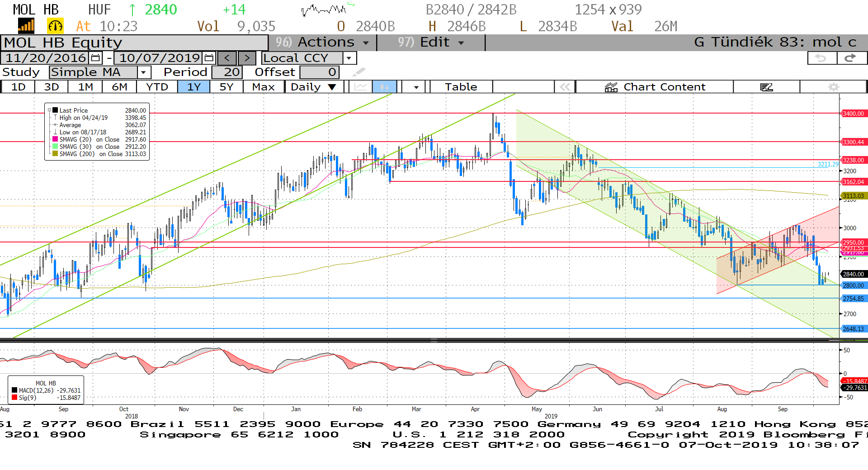The image size is (868, 470).
Task: Click SMAVG (30) green legend swatch
Action: 55,147
